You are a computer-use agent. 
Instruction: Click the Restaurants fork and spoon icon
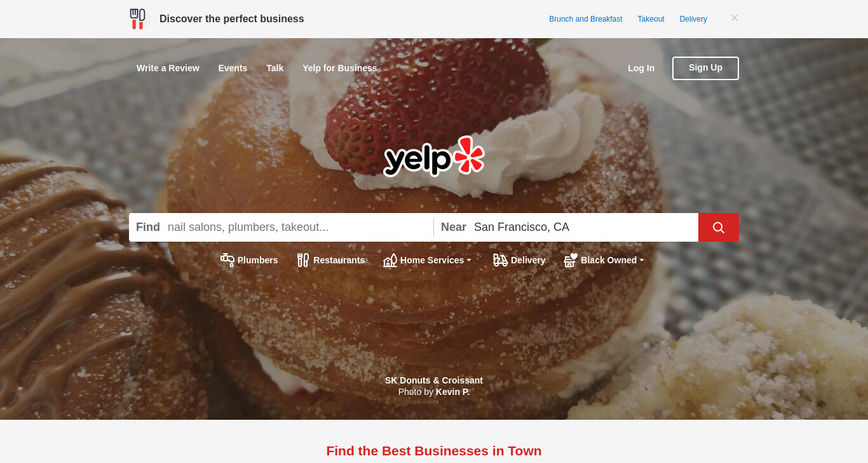point(303,260)
